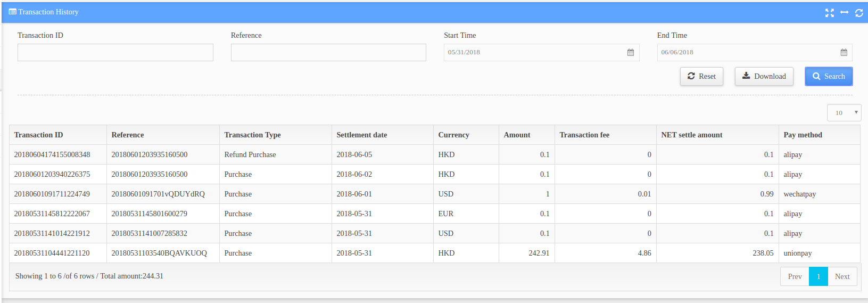
Task: Focus the Reference input field
Action: click(328, 52)
